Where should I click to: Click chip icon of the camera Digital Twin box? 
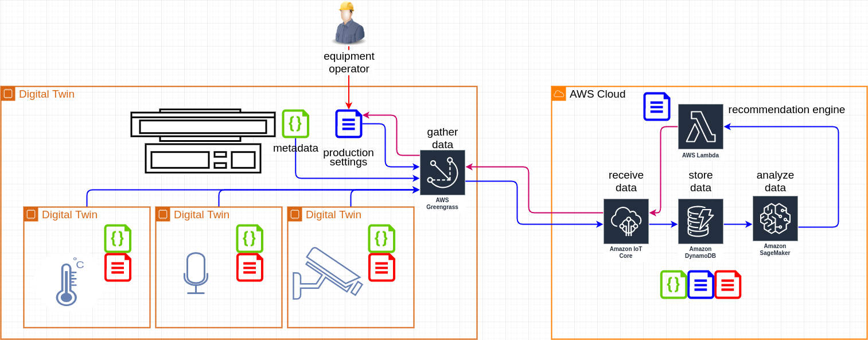coord(295,214)
